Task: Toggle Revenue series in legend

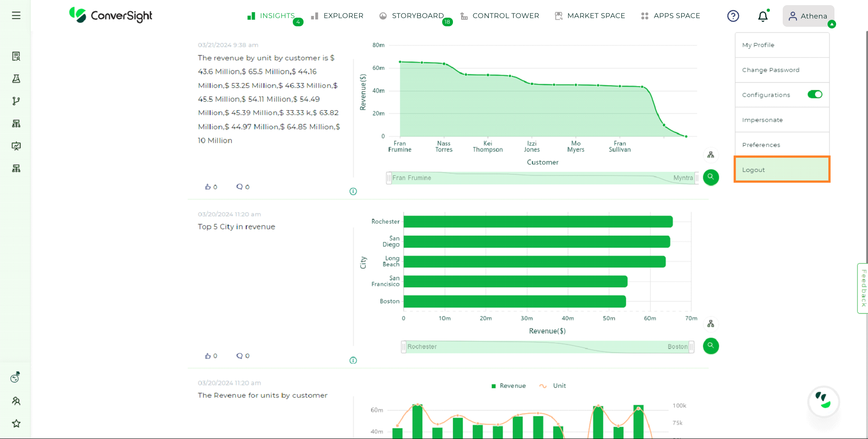Action: (508, 386)
